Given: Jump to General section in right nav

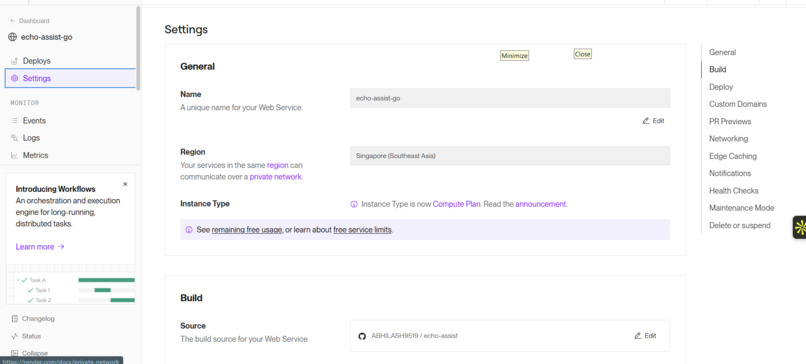Looking at the screenshot, I should (x=722, y=52).
